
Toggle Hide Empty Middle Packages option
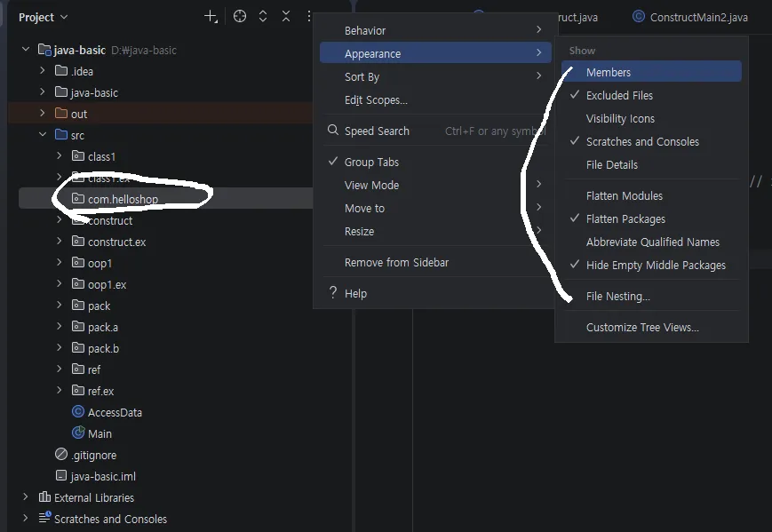coord(651,266)
